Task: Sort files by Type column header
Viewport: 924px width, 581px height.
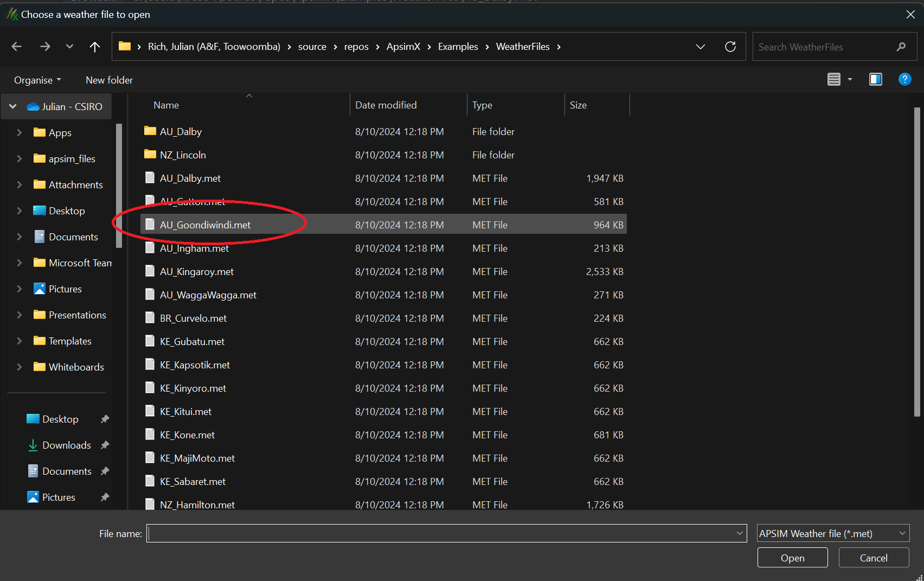Action: [483, 105]
